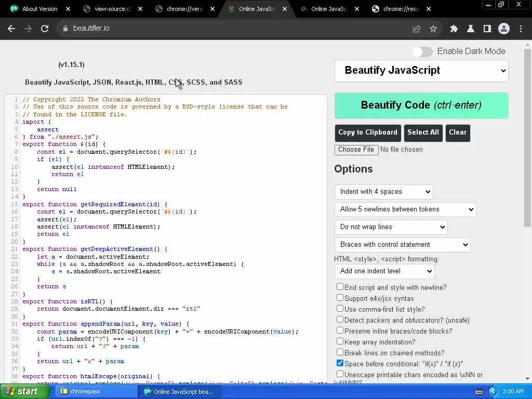This screenshot has height=399, width=532.
Task: Click Beautify Code button
Action: pyautogui.click(x=421, y=105)
